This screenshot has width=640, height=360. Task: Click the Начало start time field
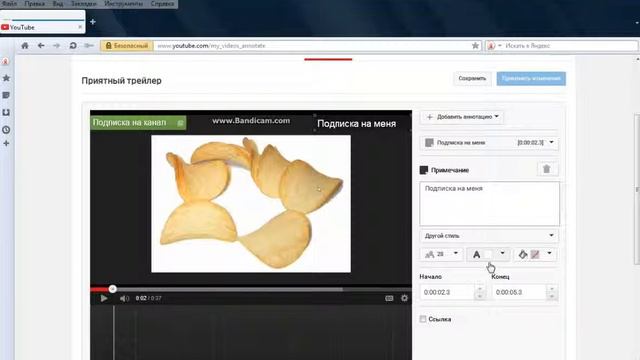[x=447, y=292]
